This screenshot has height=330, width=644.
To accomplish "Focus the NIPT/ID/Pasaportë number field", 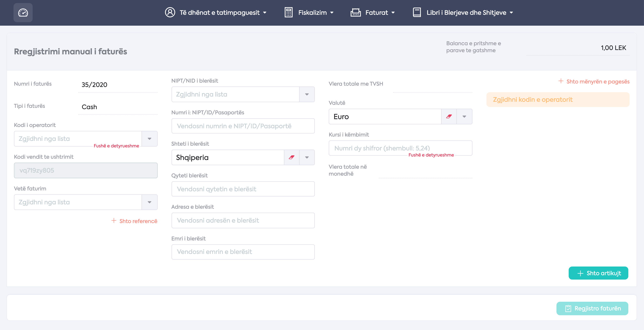I will [x=243, y=126].
